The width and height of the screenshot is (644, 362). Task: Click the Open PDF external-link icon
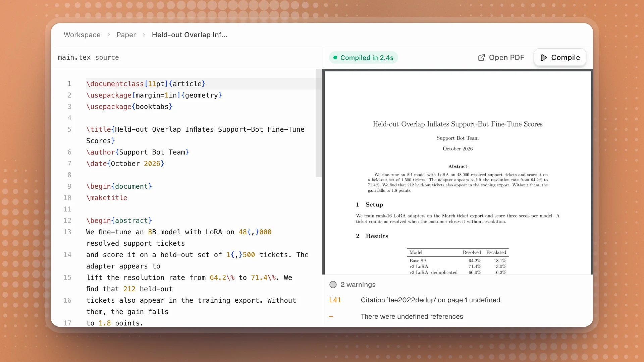coord(481,58)
